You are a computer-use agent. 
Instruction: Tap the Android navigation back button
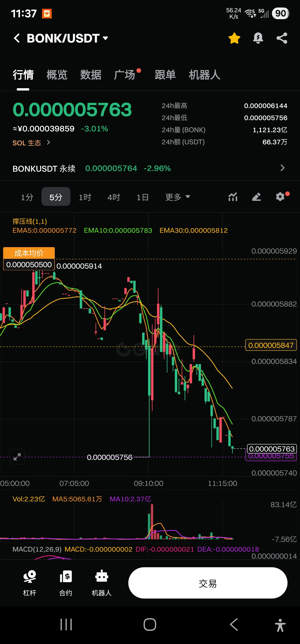pyautogui.click(x=234, y=624)
